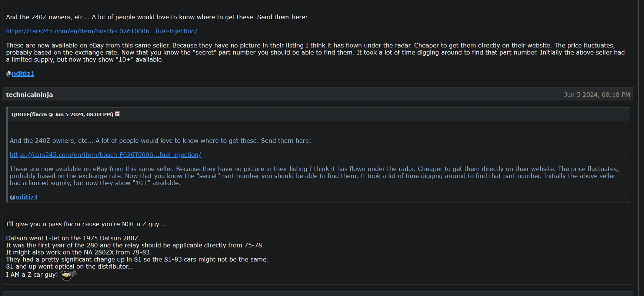This screenshot has width=644, height=296.
Task: Click "And the 240Z owners" line in top post
Action: click(157, 17)
